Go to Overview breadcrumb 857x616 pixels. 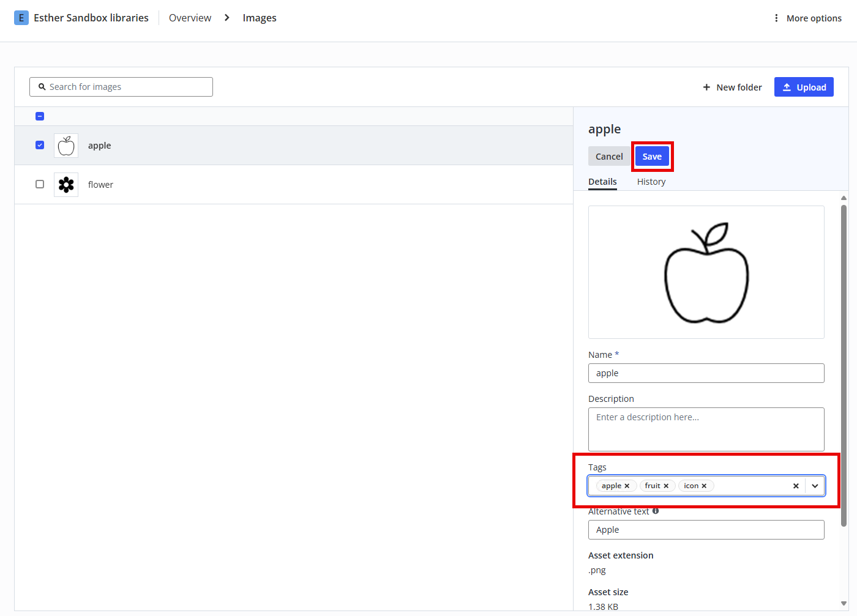point(190,18)
